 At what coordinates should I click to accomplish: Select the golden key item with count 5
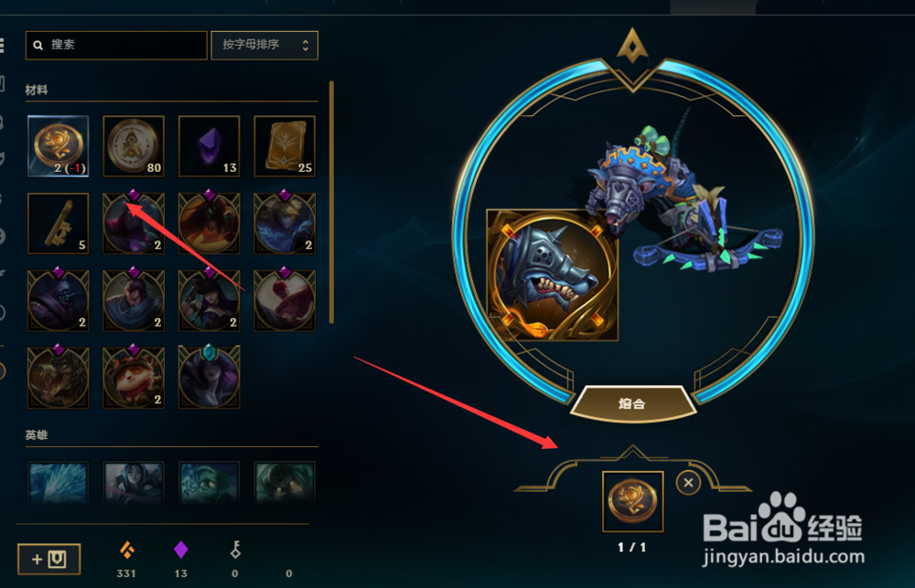coord(59,223)
